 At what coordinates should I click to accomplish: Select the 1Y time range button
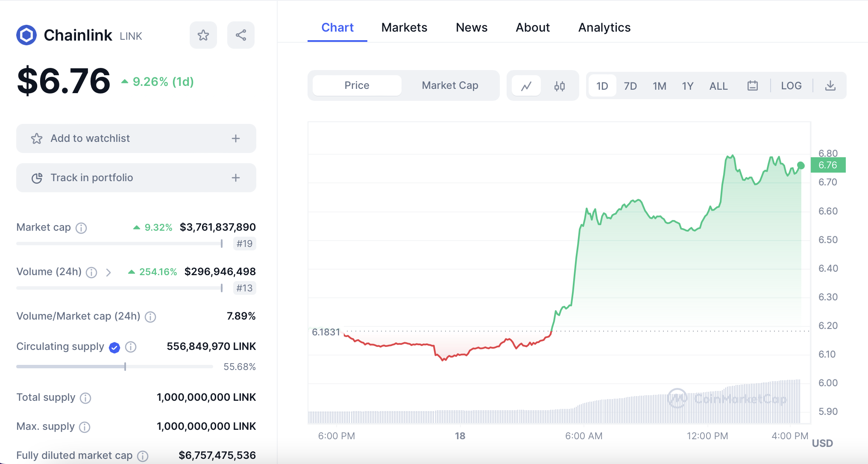coord(687,86)
